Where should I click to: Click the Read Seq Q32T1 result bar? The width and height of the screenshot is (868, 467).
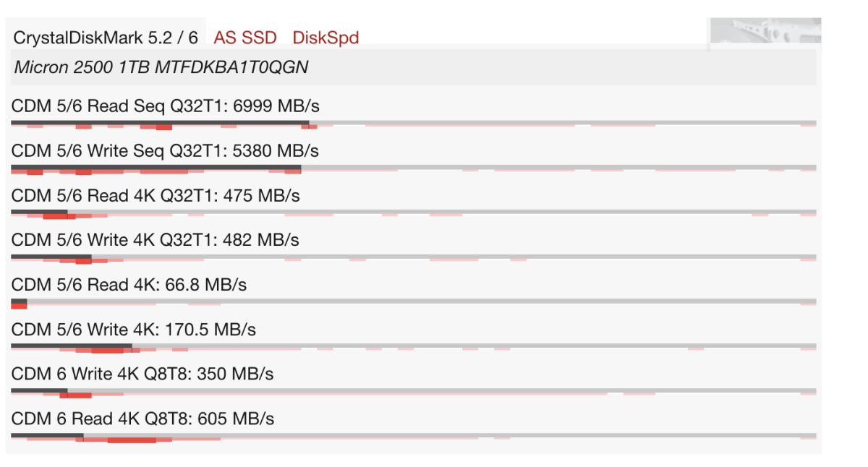[159, 123]
